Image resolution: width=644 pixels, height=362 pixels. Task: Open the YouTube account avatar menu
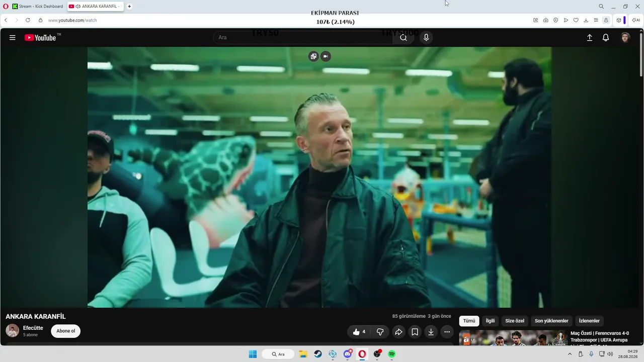coord(625,38)
